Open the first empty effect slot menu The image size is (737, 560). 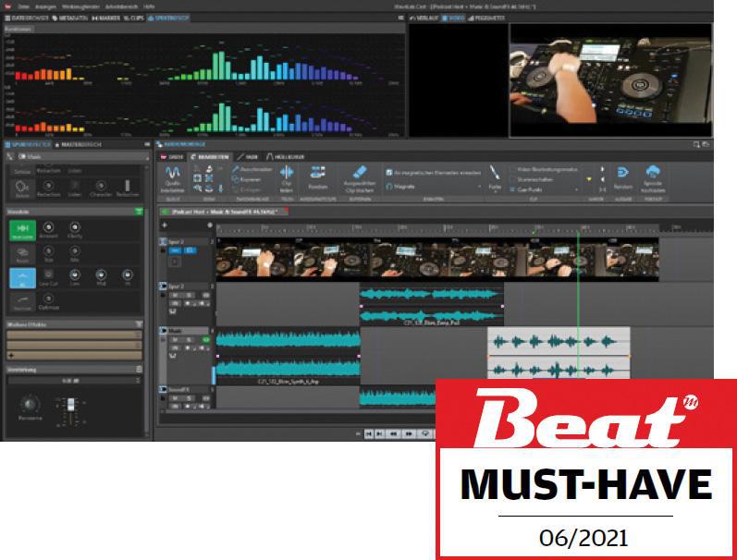tap(138, 335)
